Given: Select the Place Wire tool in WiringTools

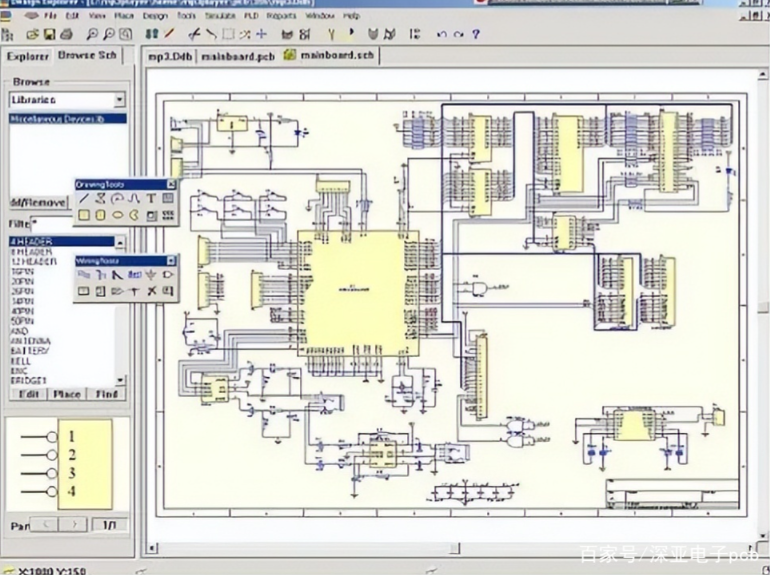Looking at the screenshot, I should [x=84, y=274].
